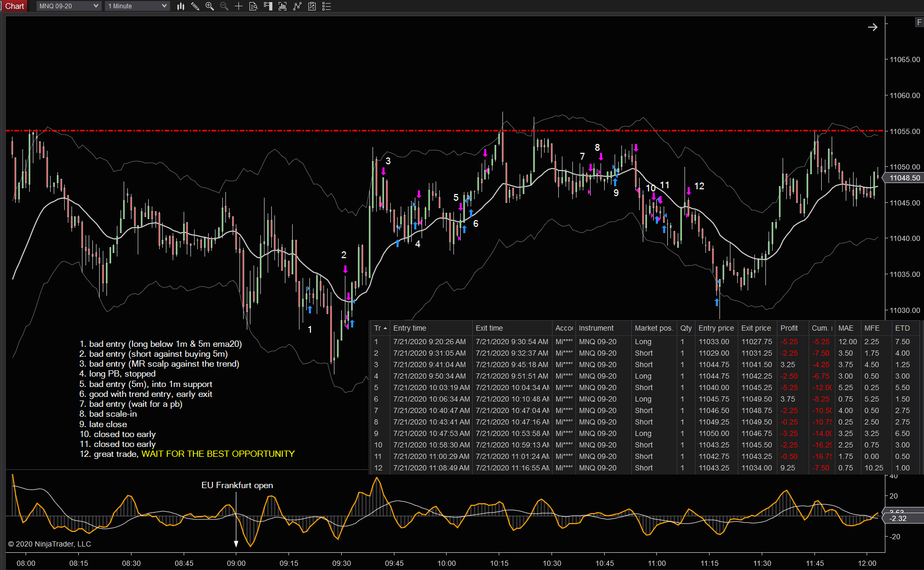Click the return-to-latest-bar arrow icon

(x=873, y=27)
